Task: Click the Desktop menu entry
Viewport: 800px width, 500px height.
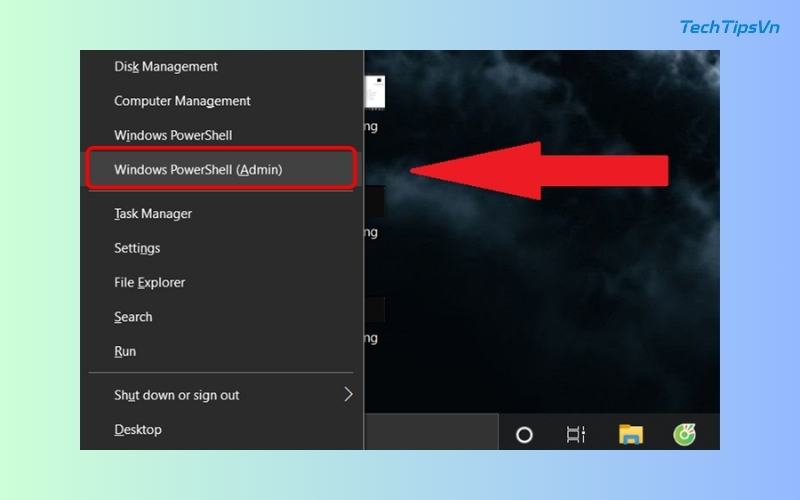Action: (x=221, y=430)
